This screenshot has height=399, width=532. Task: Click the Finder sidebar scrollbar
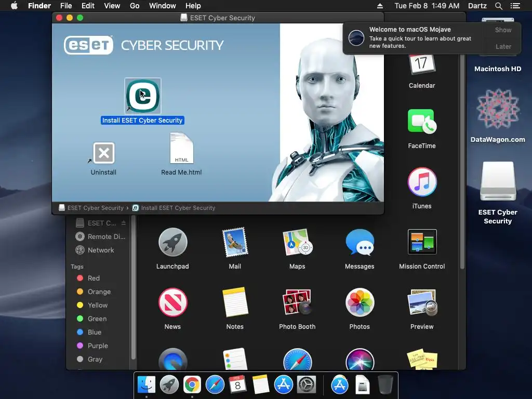134,288
